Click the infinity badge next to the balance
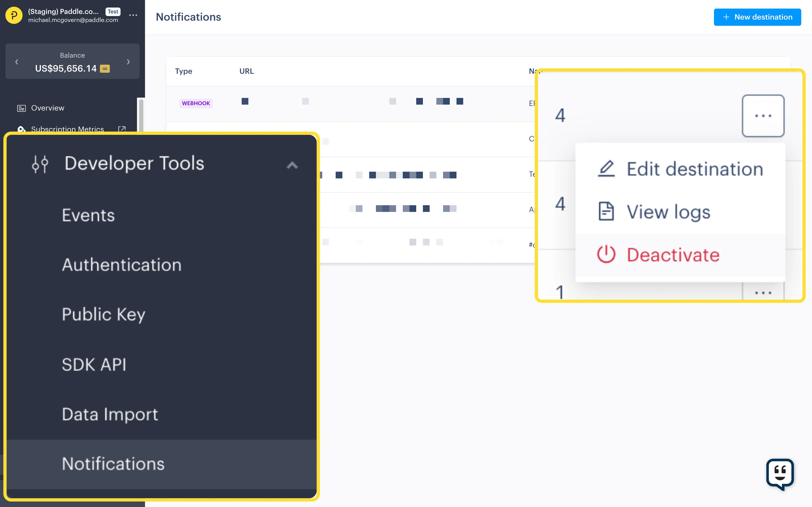 tap(104, 69)
